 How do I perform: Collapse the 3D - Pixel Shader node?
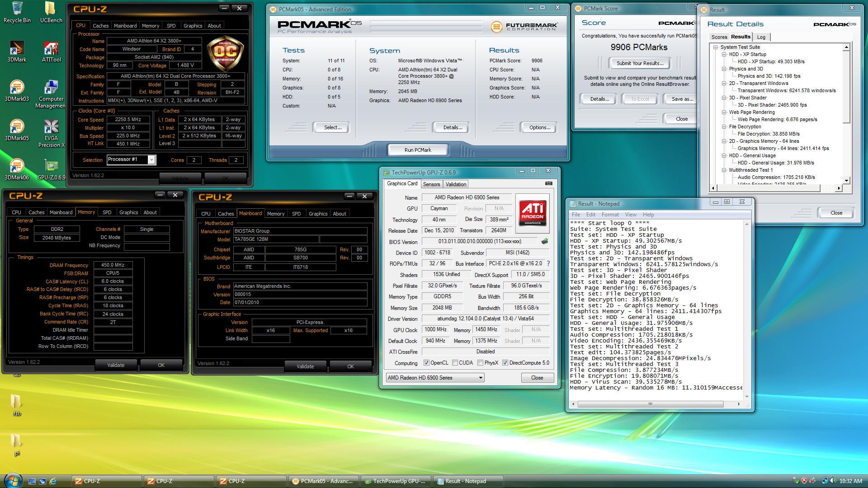point(724,98)
